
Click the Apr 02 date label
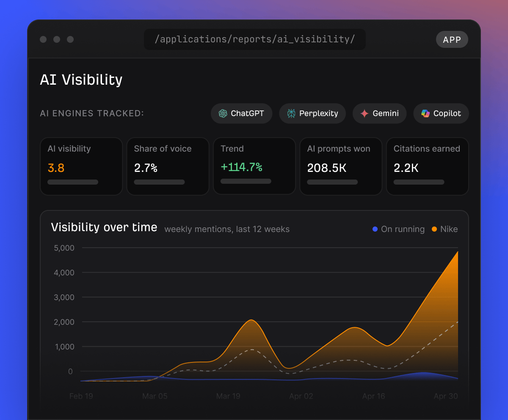301,396
